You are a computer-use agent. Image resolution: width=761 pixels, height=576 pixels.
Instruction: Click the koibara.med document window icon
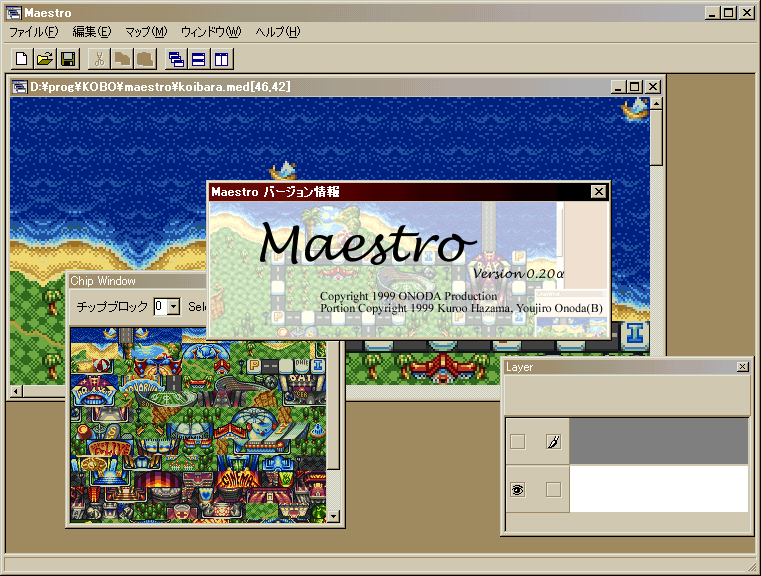click(19, 87)
